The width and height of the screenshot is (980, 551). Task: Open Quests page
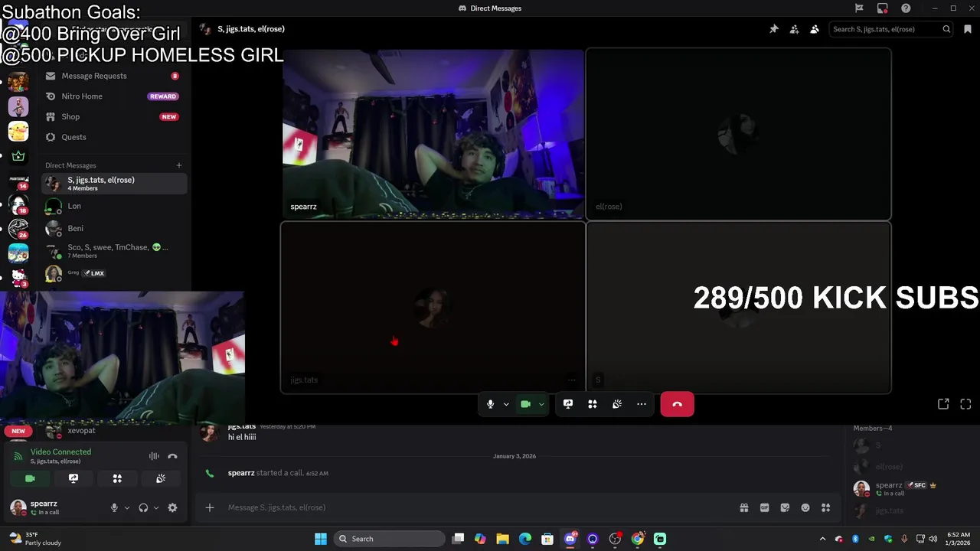click(x=114, y=137)
